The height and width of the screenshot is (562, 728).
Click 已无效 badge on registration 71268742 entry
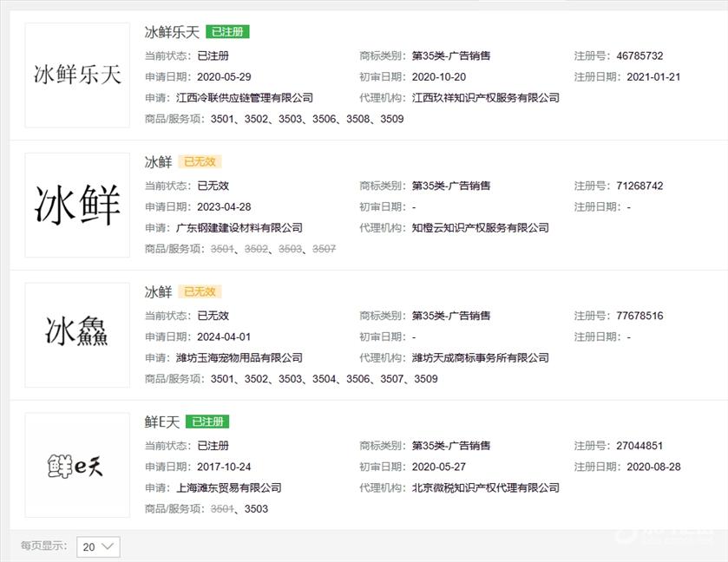[x=200, y=162]
